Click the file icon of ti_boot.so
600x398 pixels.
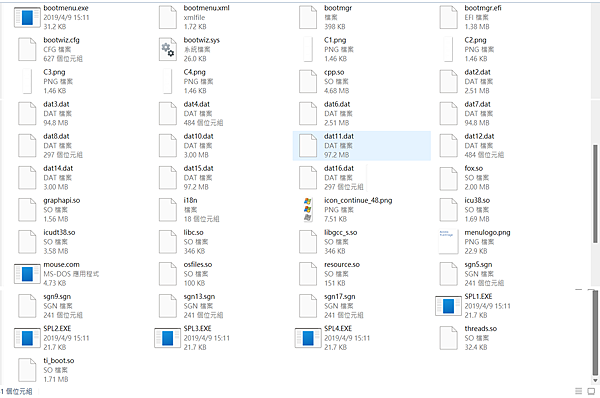[27, 370]
